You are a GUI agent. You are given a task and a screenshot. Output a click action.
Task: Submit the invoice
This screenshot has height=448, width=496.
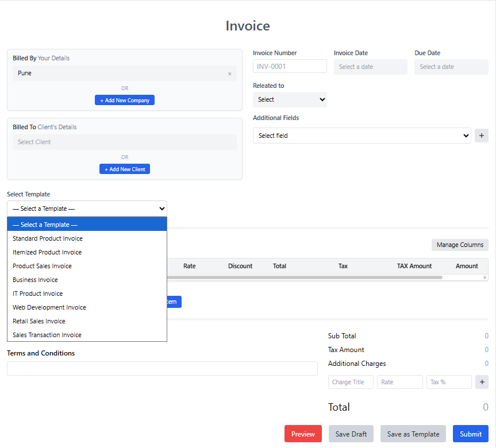[x=470, y=434]
